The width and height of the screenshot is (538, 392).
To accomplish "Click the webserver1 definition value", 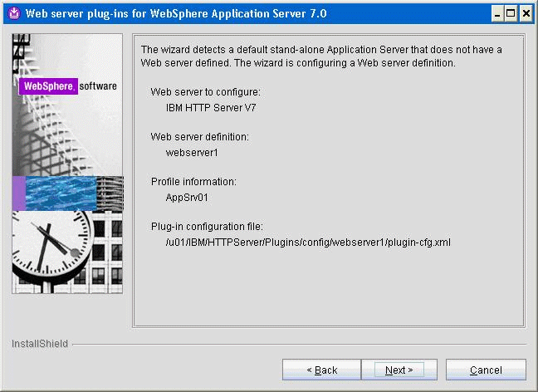I will point(191,152).
